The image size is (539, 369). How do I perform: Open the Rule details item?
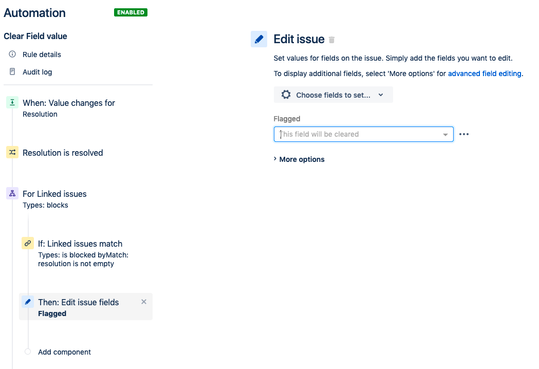pyautogui.click(x=42, y=54)
